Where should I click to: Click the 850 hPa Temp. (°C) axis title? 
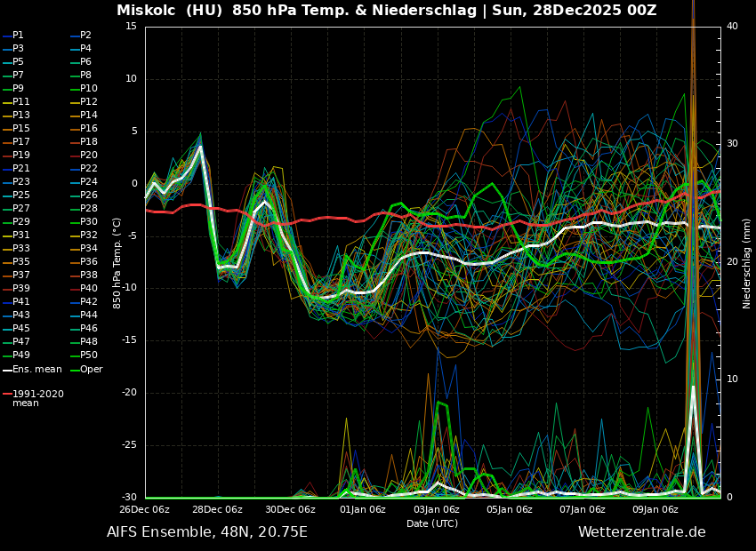117,262
